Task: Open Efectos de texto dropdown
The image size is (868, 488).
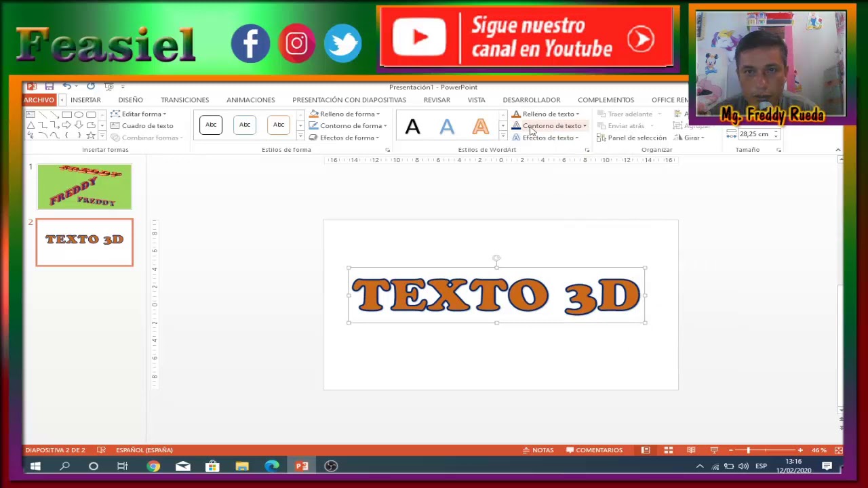Action: (x=546, y=138)
